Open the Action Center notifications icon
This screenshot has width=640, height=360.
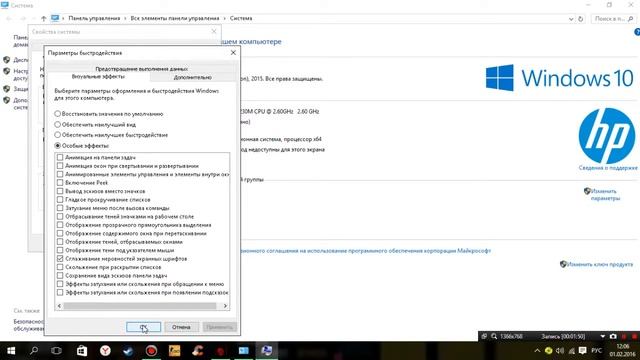[583, 351]
